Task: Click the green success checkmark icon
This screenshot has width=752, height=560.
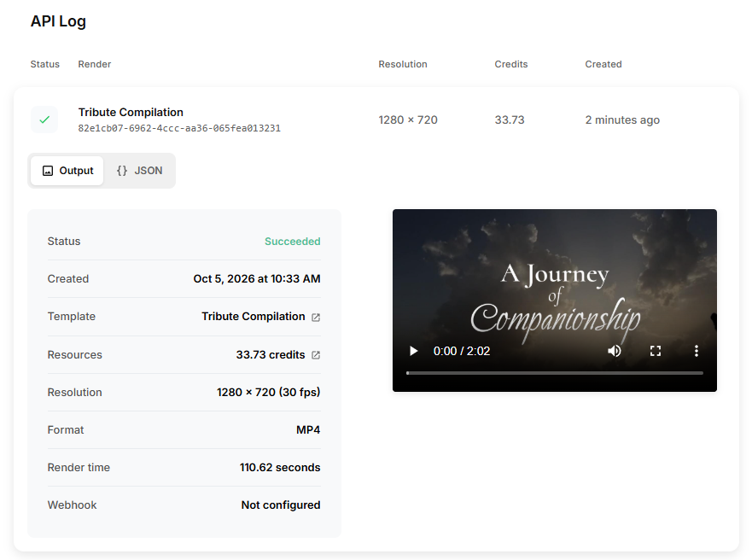Action: (44, 120)
